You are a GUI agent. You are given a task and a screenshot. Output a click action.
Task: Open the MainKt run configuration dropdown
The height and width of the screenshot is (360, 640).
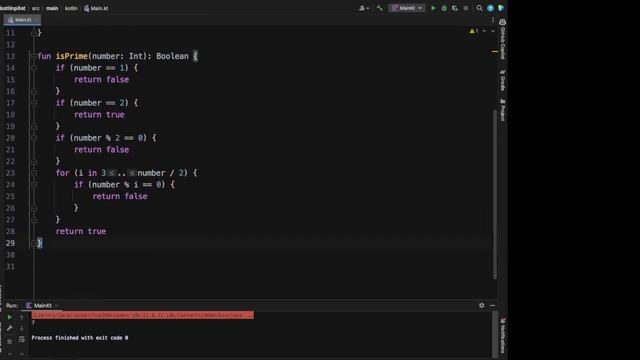coord(407,8)
